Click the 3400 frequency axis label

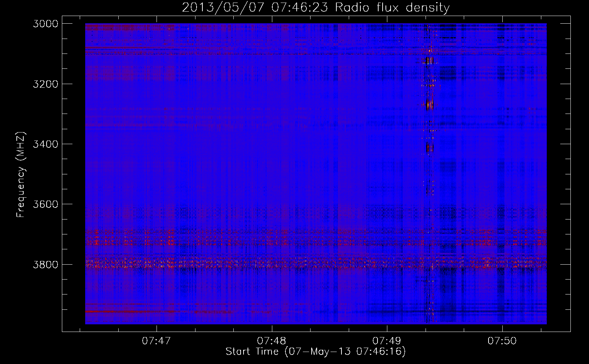pyautogui.click(x=46, y=144)
